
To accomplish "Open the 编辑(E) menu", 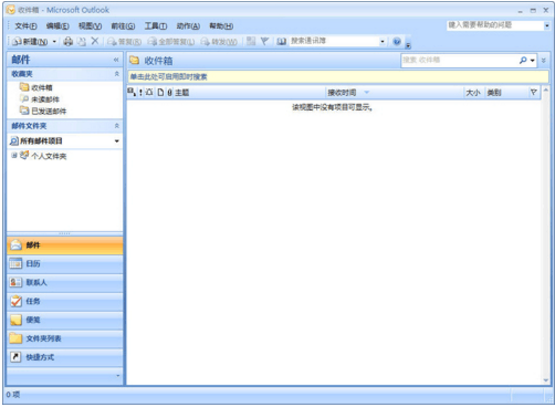I will pos(57,26).
